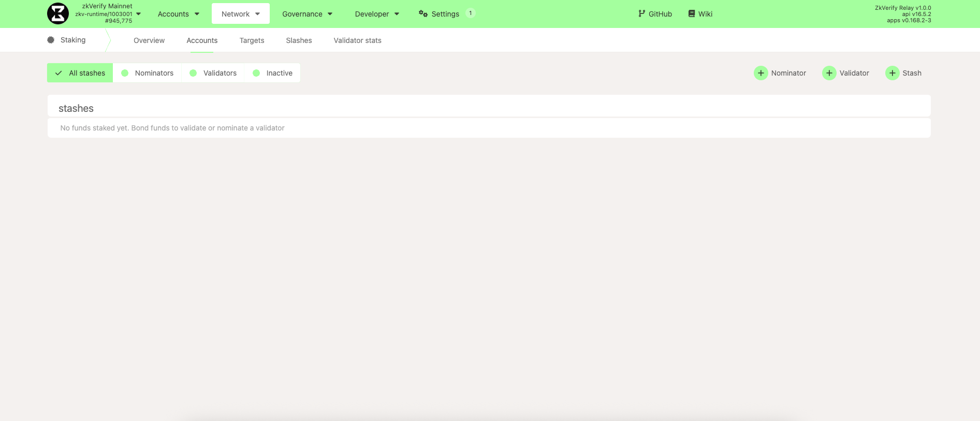Switch to the Validator stats tab
Image resolution: width=980 pixels, height=421 pixels.
tap(357, 40)
